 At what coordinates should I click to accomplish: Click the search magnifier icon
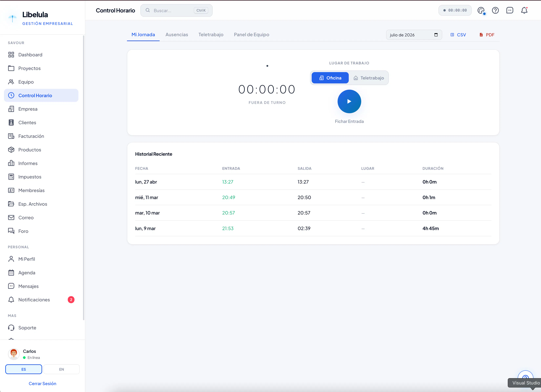(x=148, y=10)
